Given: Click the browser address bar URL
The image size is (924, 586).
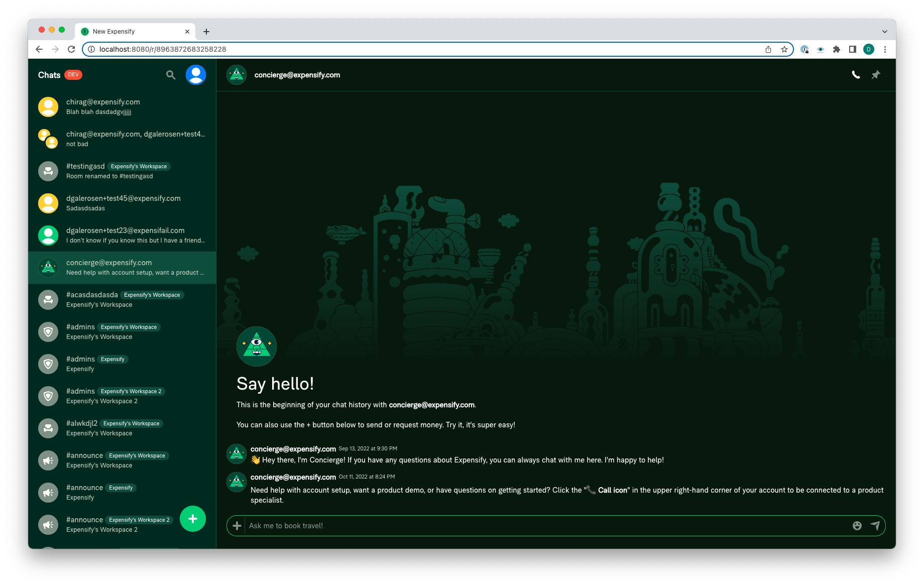Looking at the screenshot, I should pos(163,49).
